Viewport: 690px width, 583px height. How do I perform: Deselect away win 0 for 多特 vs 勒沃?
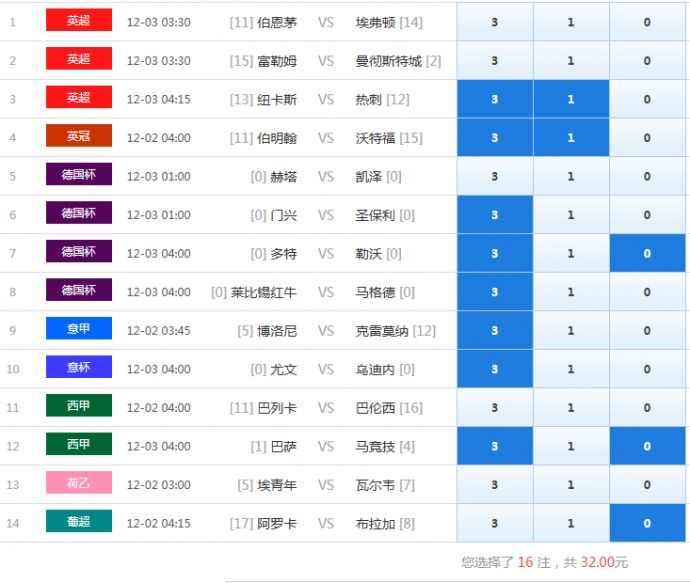[647, 254]
